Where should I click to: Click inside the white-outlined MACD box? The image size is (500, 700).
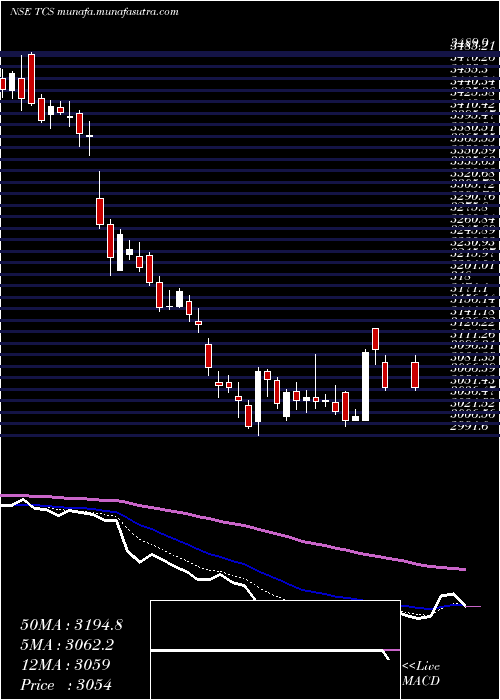(275, 650)
